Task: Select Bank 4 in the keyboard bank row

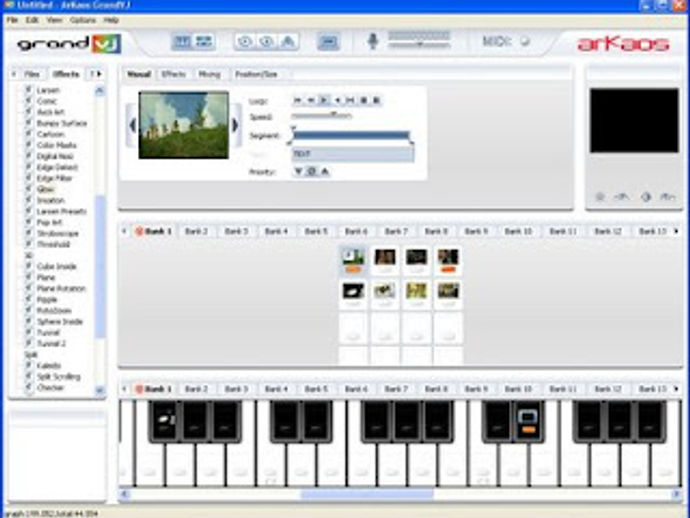Action: click(x=276, y=389)
